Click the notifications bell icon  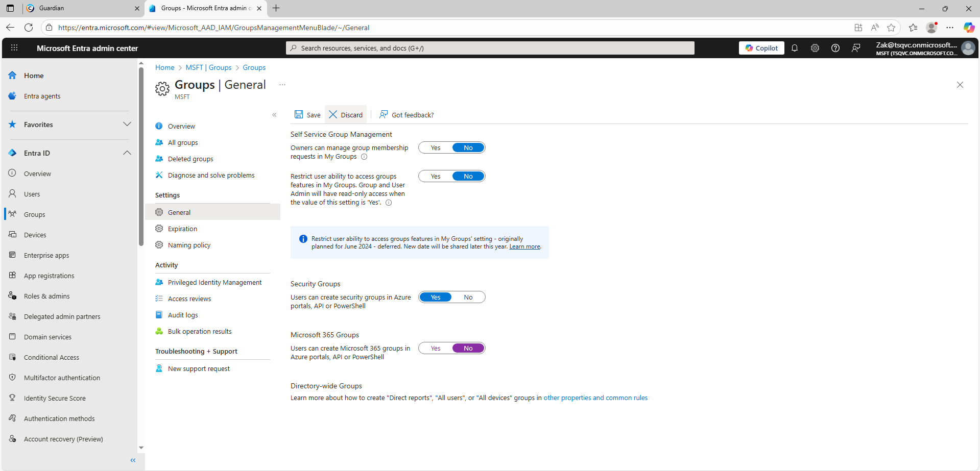tap(795, 48)
